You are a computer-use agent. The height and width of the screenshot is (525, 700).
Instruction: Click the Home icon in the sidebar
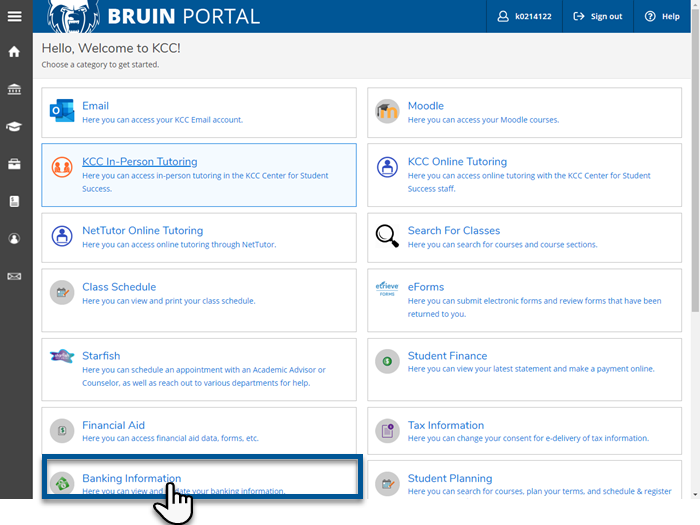coord(14,52)
